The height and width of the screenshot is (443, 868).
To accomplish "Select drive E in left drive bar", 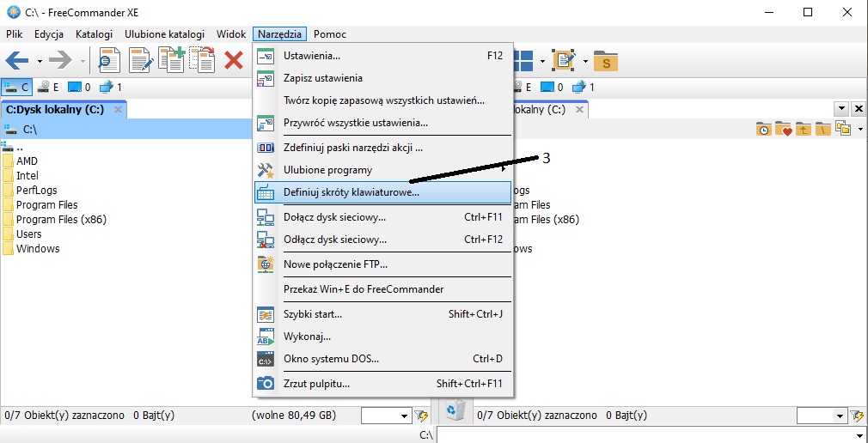I will click(x=47, y=87).
